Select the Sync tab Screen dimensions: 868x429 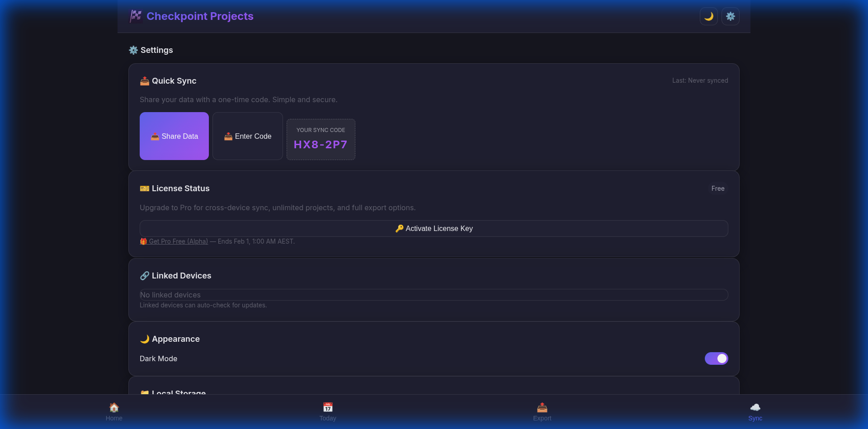[755, 412]
